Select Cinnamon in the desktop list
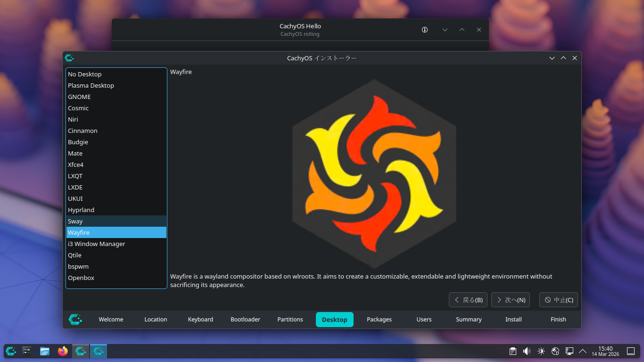This screenshot has height=362, width=644. (116, 131)
